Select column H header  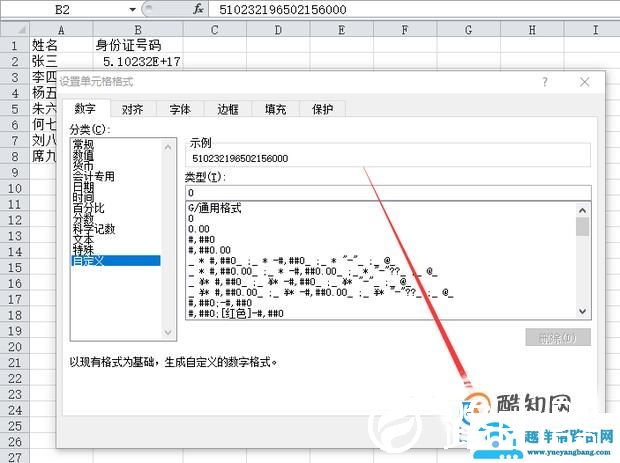[x=532, y=30]
